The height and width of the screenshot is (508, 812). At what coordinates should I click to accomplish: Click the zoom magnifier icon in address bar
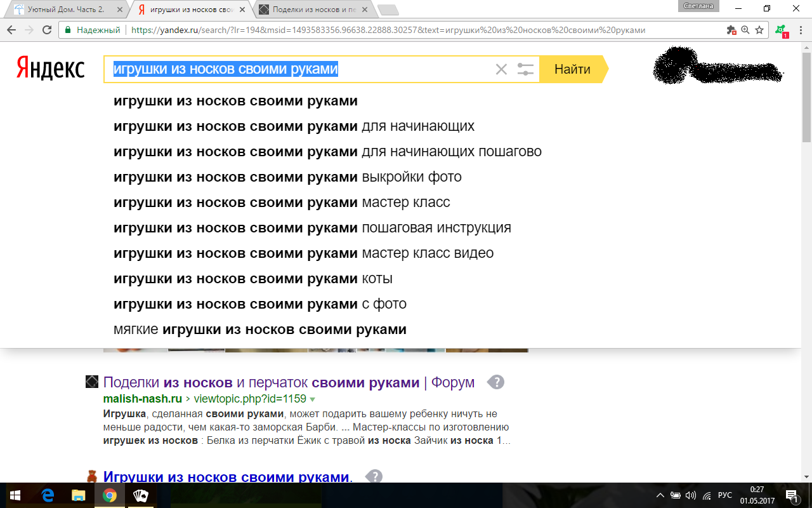[x=745, y=30]
